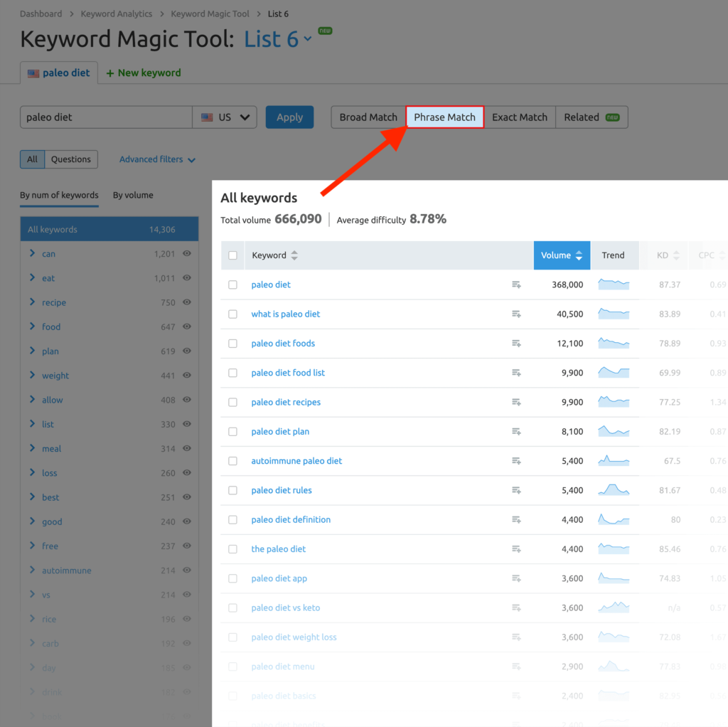This screenshot has width=728, height=727.
Task: Sort keywords by KD using its sort icon
Action: pyautogui.click(x=675, y=255)
